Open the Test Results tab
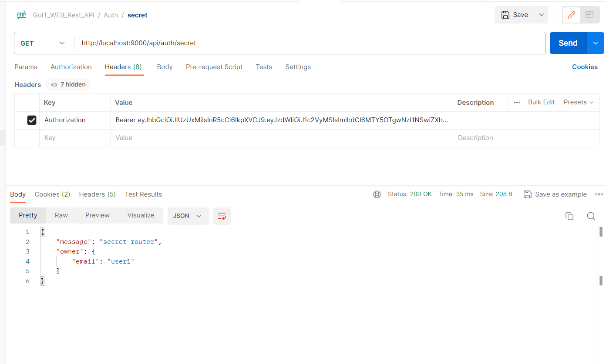Image resolution: width=606 pixels, height=364 pixels. [143, 194]
